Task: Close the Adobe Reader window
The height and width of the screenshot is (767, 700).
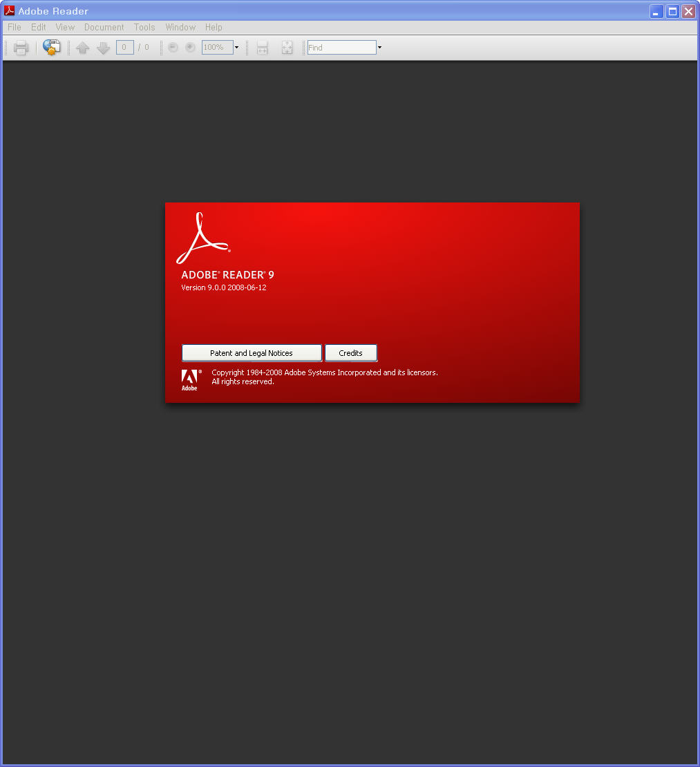Action: (x=689, y=11)
